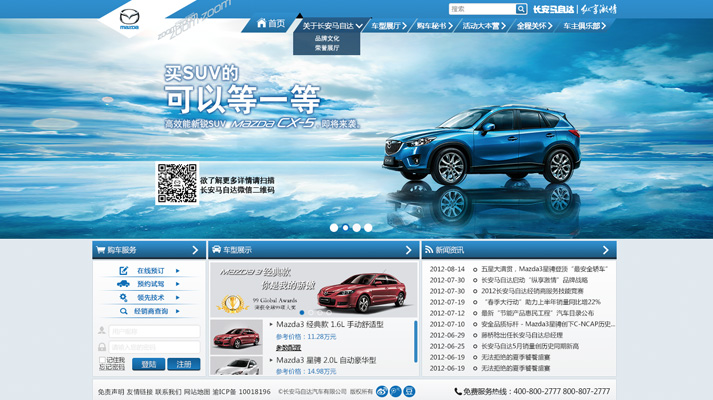Viewport: 713px width, 400px height.
Task: Open the 联系我们 footer link
Action: click(x=168, y=391)
